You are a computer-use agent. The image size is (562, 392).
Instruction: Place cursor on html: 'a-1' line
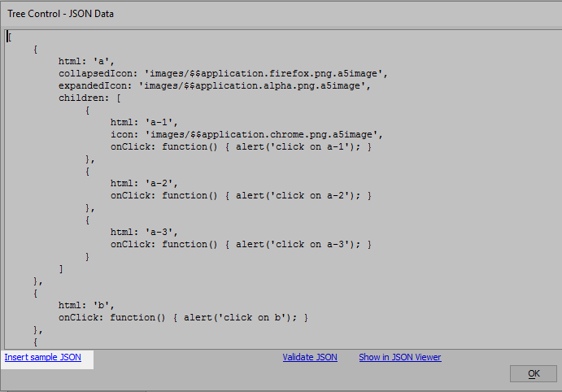[x=144, y=122]
